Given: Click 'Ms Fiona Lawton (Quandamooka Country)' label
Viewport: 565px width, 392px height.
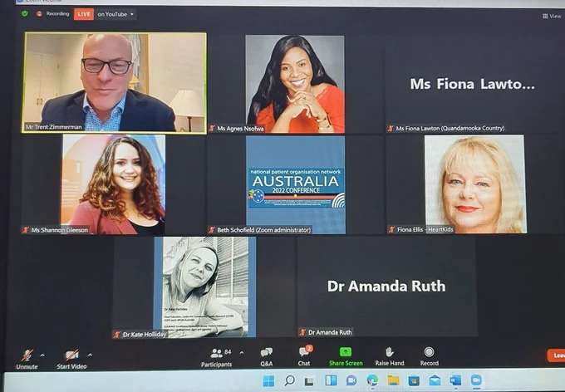Looking at the screenshot, I should 450,128.
